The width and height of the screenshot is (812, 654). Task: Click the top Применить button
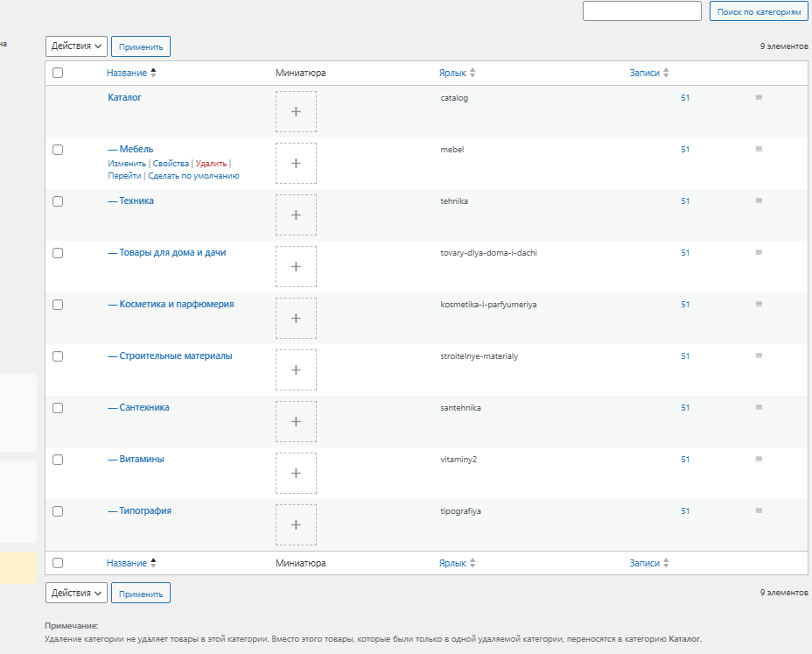point(141,46)
